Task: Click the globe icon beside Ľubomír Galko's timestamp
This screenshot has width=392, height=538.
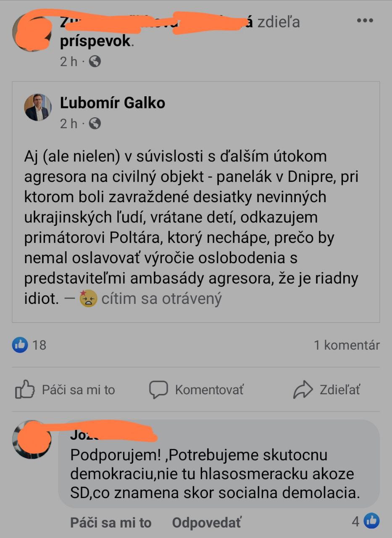Action: 95,124
